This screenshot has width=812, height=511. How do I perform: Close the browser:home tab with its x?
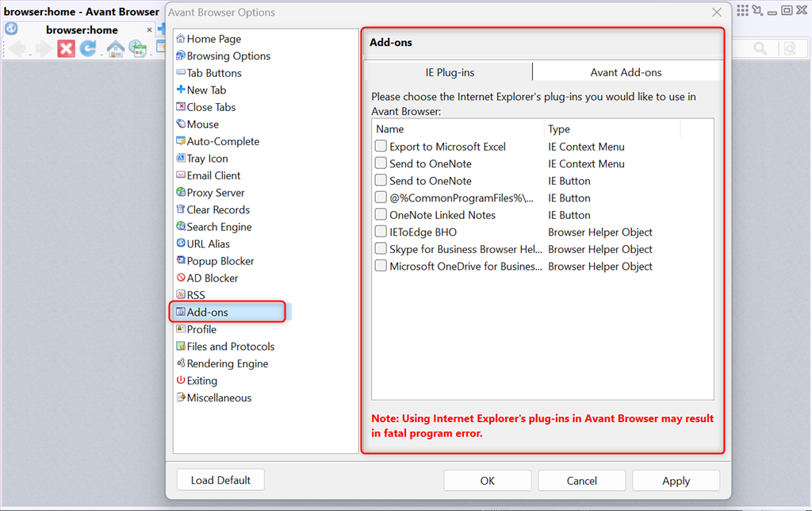[x=149, y=30]
